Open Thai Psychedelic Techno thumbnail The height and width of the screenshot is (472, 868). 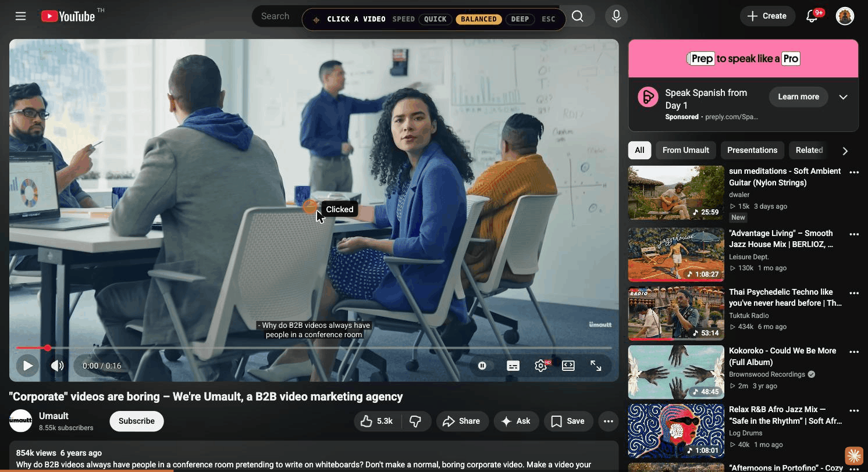click(676, 313)
